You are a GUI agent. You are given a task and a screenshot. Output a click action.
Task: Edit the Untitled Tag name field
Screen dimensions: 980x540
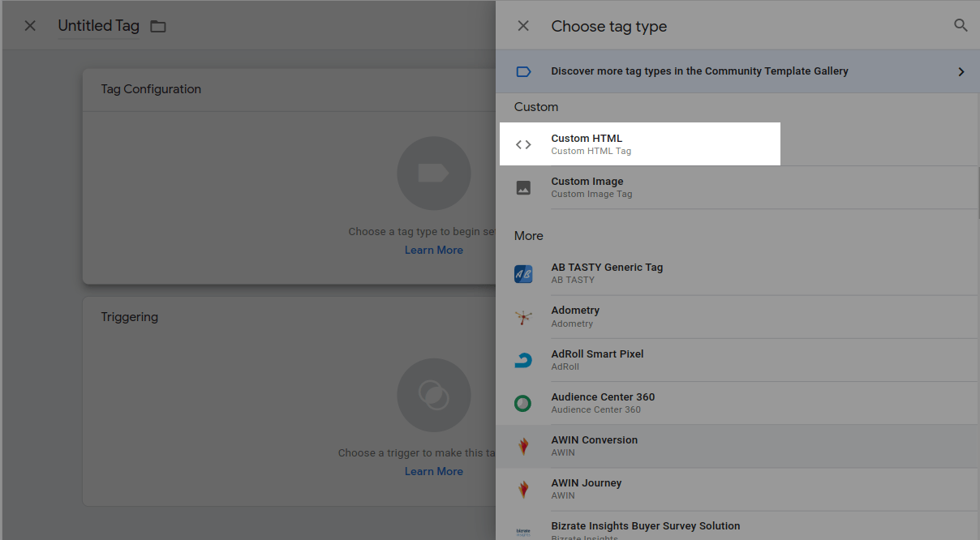click(98, 26)
